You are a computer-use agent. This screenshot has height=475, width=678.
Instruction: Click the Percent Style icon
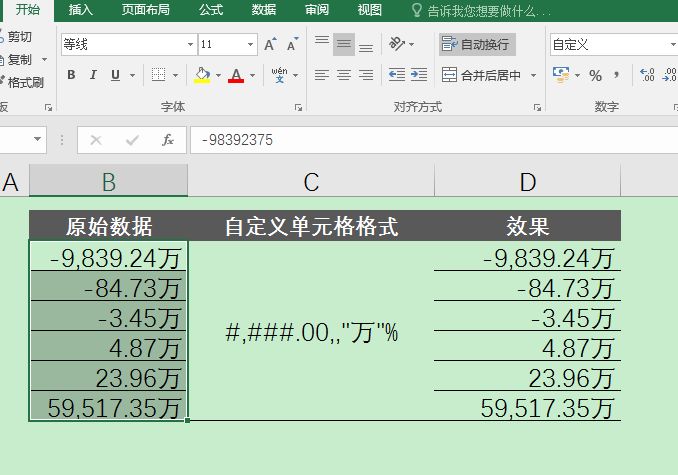pyautogui.click(x=595, y=76)
